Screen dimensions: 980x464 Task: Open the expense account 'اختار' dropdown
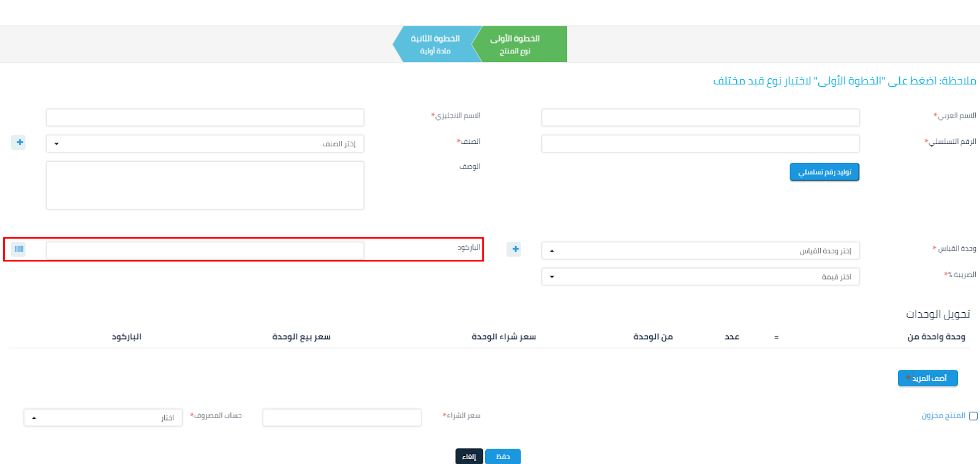(x=103, y=417)
